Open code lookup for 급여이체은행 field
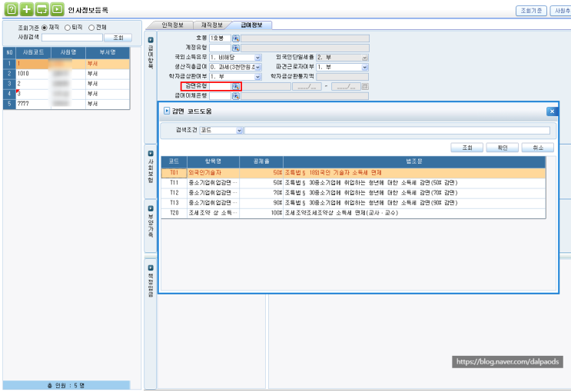 (236, 96)
